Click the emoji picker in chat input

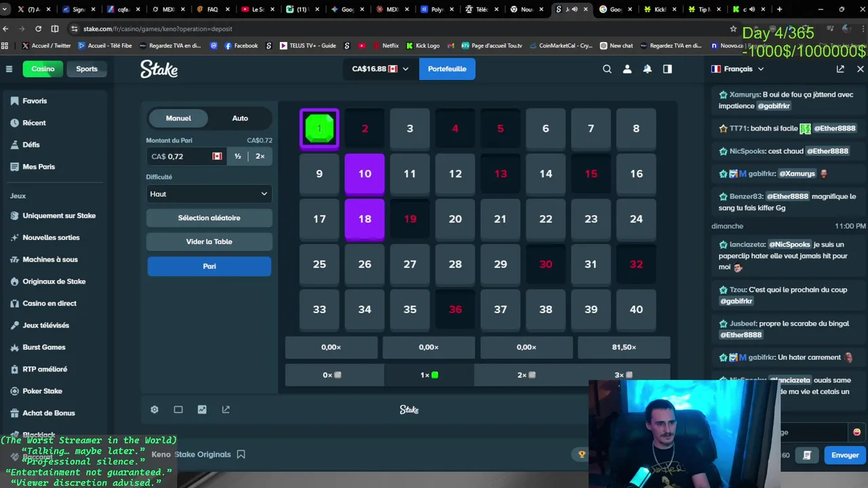(856, 432)
